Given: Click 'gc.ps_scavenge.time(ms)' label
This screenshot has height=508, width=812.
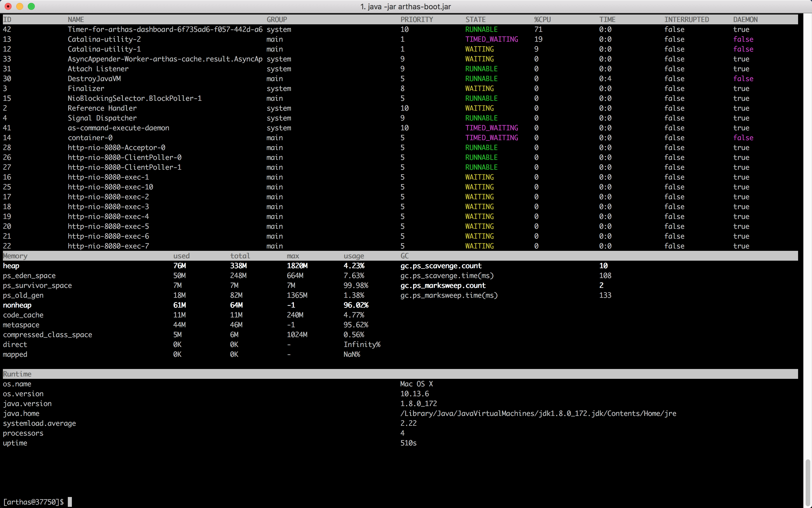Looking at the screenshot, I should pos(447,275).
